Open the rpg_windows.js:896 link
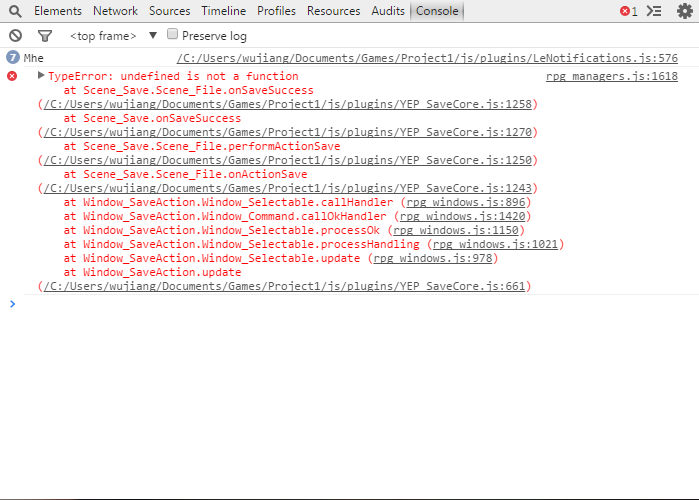Image resolution: width=699 pixels, height=500 pixels. (x=466, y=202)
